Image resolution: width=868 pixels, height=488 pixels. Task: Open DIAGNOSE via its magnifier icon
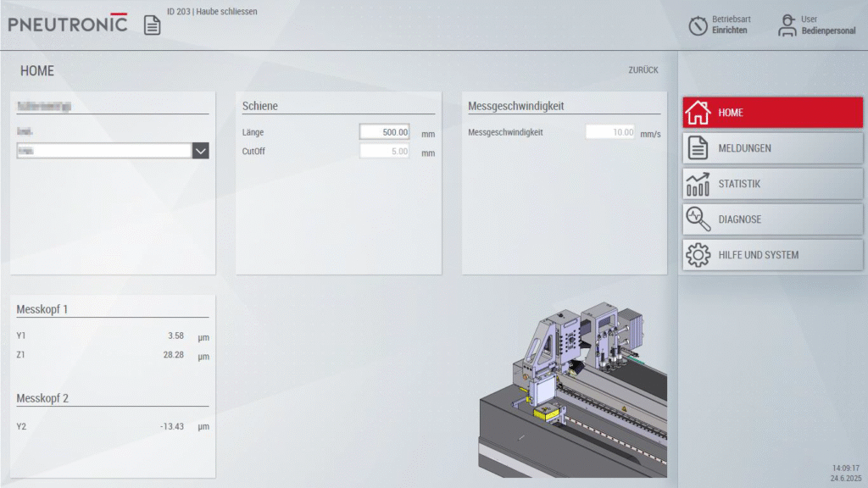pos(698,219)
